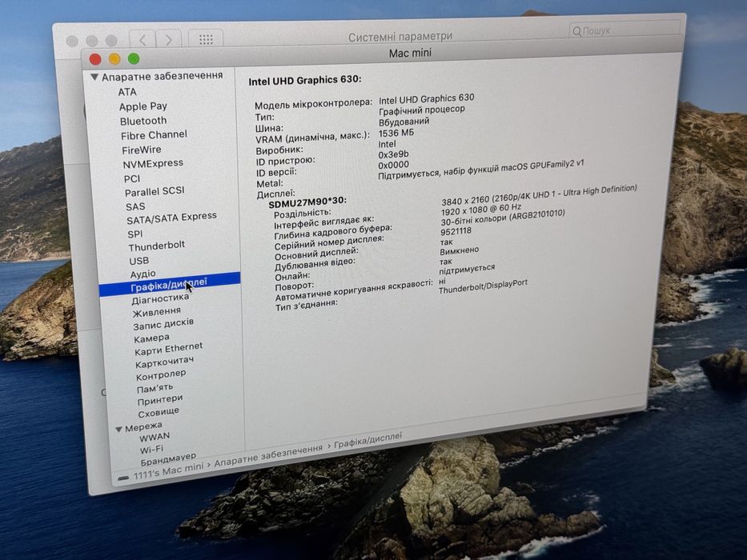The width and height of the screenshot is (747, 560).
Task: Show all preferences grid in Системні параметри
Action: [x=206, y=39]
